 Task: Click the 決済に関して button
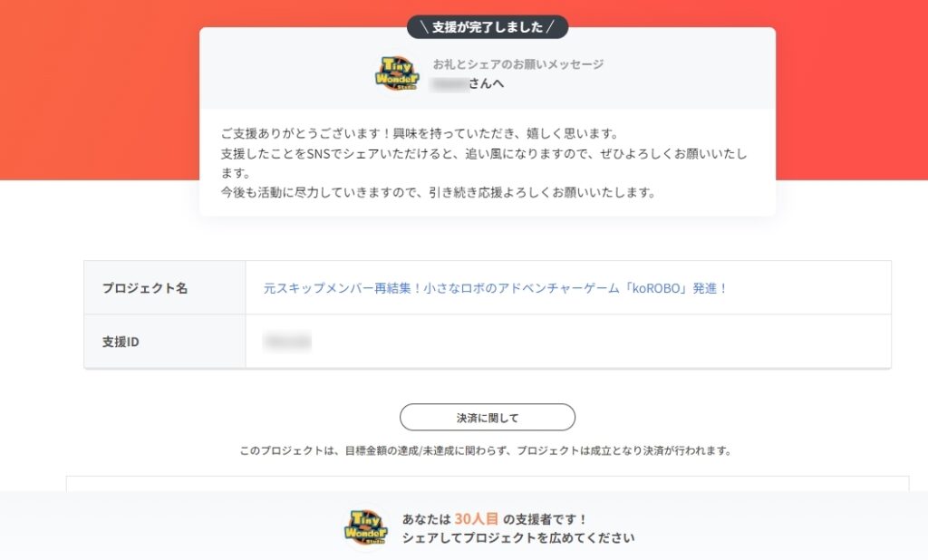pyautogui.click(x=486, y=417)
